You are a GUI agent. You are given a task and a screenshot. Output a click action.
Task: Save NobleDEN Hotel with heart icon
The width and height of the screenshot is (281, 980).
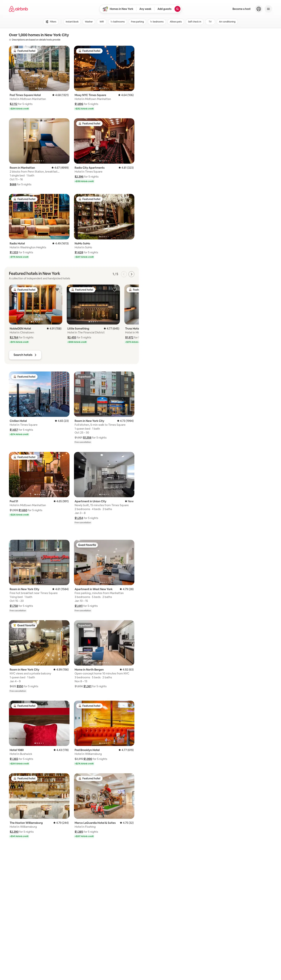(x=57, y=290)
